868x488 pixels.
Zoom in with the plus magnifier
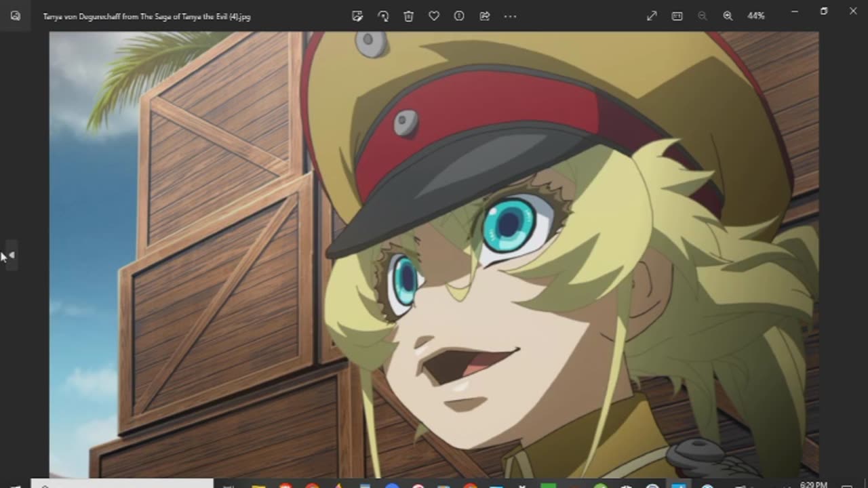point(728,16)
